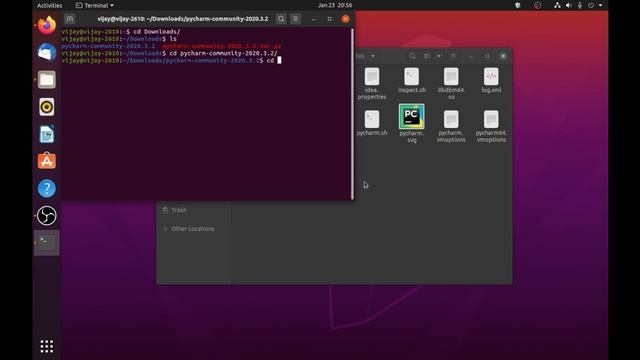Click the network status icon

click(x=557, y=5)
